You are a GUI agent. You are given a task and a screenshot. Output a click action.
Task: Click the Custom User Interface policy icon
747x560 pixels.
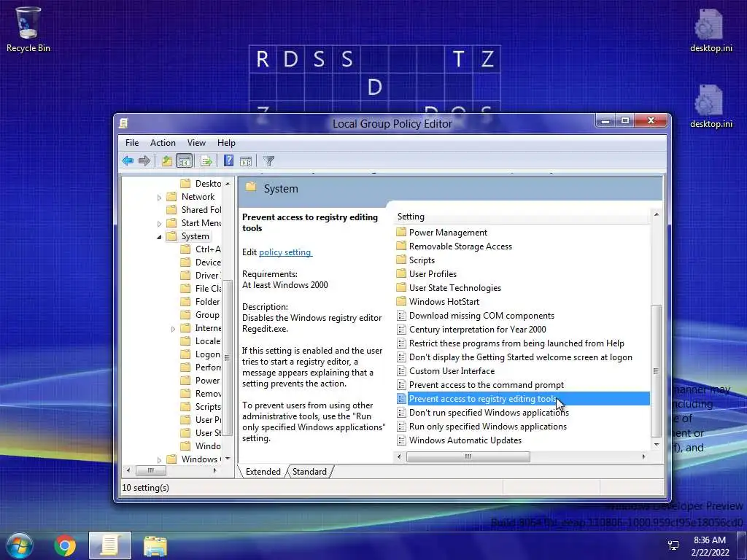point(402,371)
